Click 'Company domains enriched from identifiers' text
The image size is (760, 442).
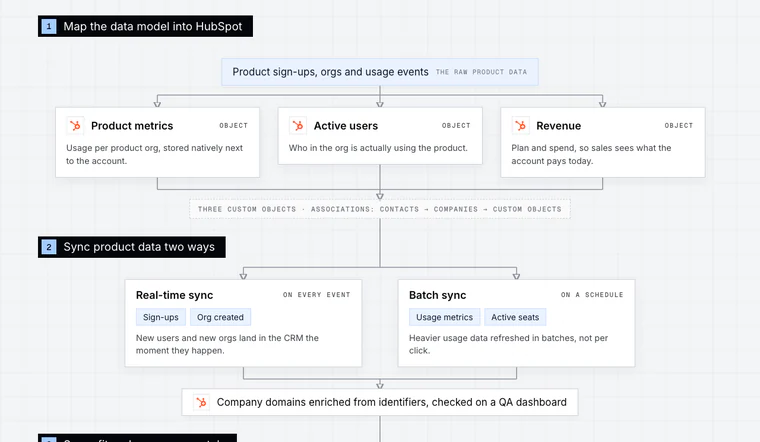[x=392, y=402]
